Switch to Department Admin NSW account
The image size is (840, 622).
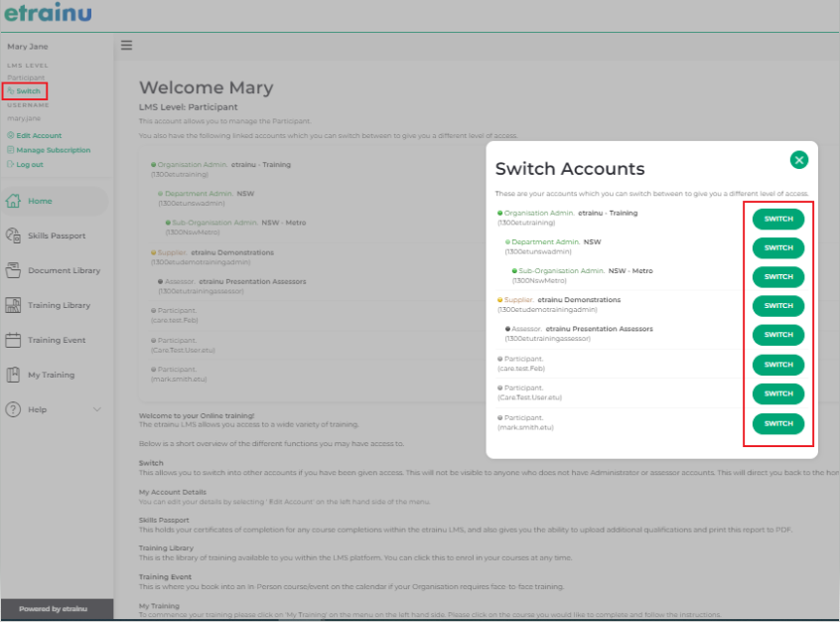pos(777,247)
